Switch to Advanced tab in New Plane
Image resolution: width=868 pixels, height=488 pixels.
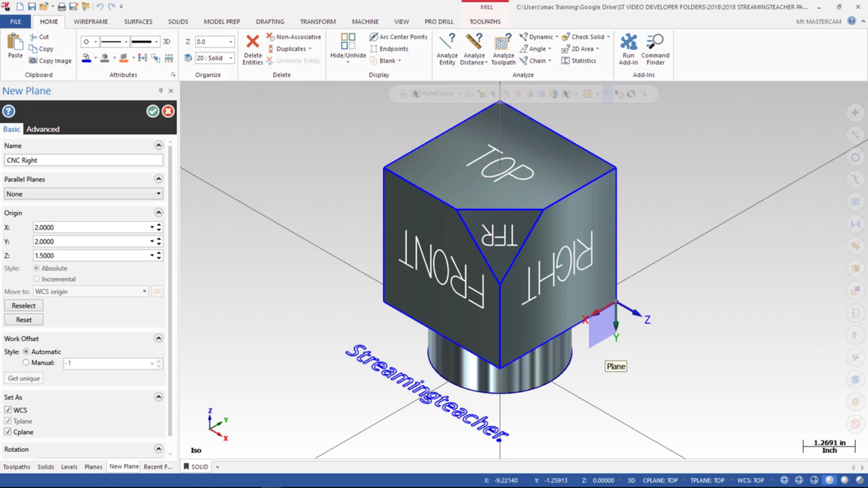(43, 129)
